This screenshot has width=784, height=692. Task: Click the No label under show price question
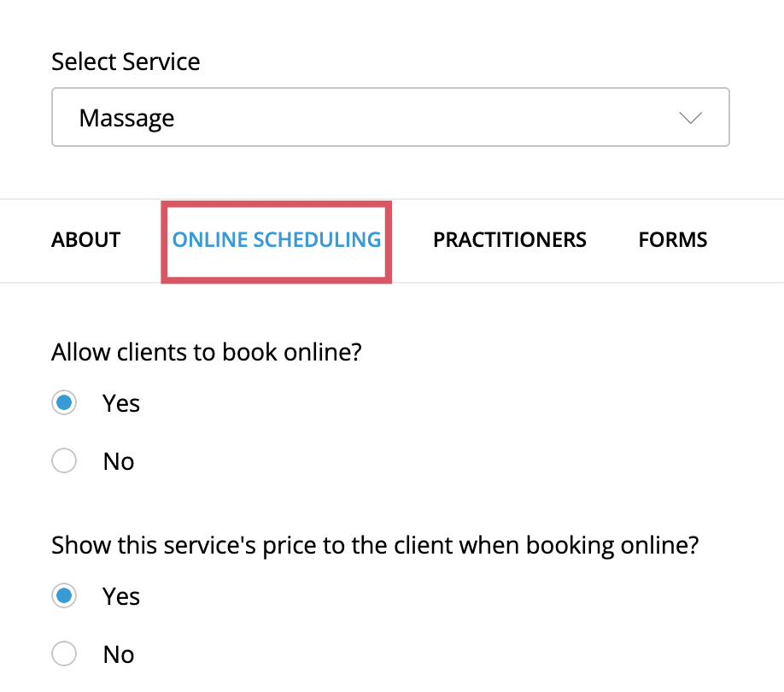(x=119, y=654)
